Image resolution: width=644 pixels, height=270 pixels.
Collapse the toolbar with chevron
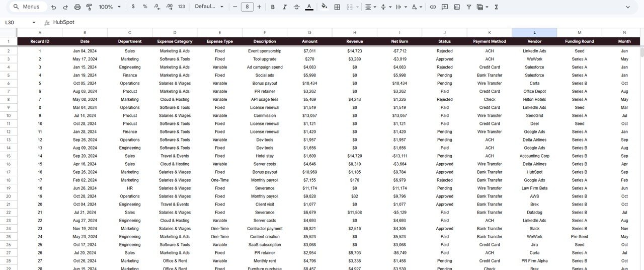click(627, 7)
